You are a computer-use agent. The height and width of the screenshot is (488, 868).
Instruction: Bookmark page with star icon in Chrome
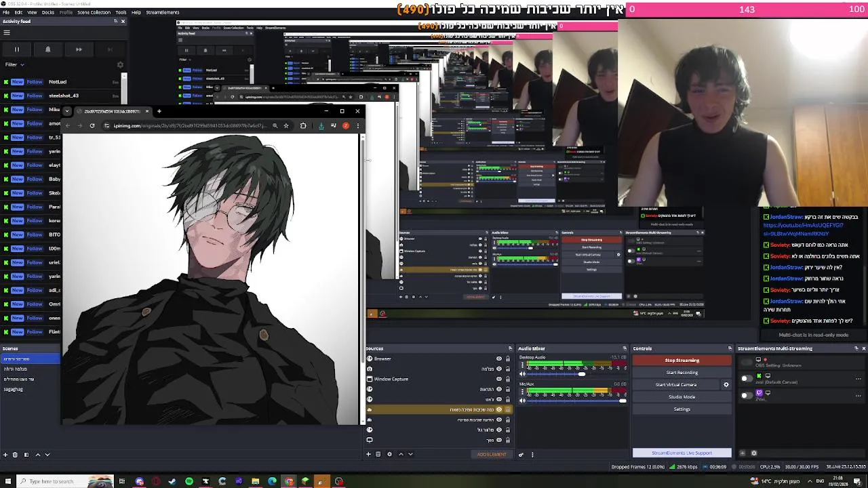click(286, 125)
